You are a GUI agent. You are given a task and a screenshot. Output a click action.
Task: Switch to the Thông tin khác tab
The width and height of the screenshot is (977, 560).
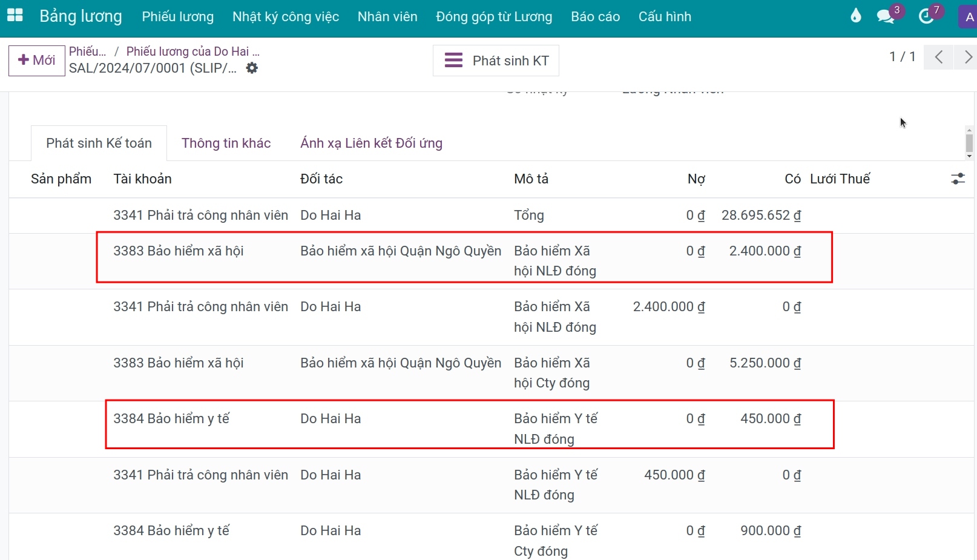pyautogui.click(x=226, y=143)
